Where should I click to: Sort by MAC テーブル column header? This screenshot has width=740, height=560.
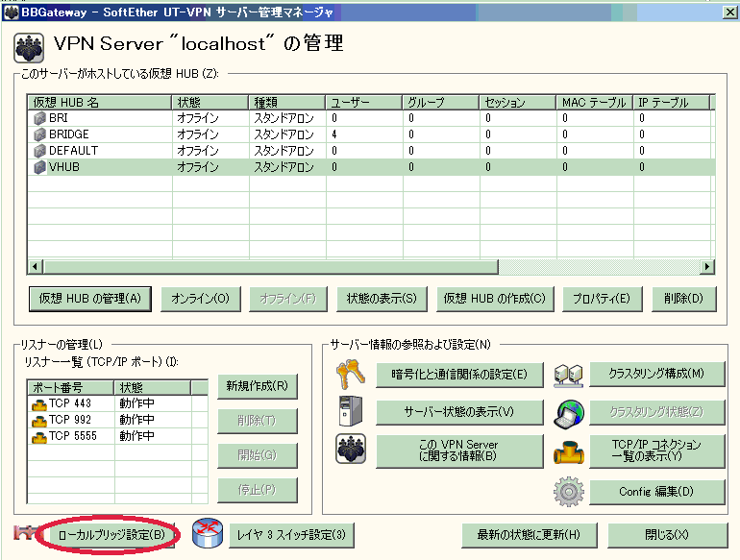coord(595,103)
